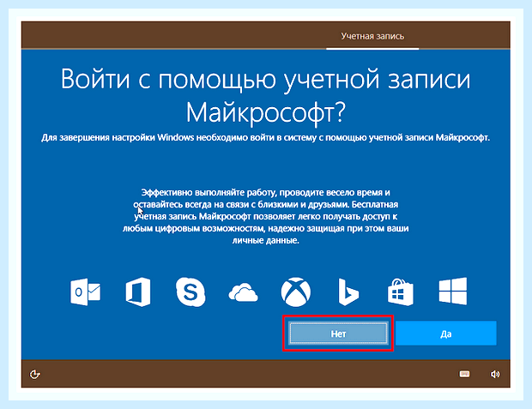Open the on-screen keyboard icon
Image resolution: width=532 pixels, height=409 pixels.
pyautogui.click(x=464, y=374)
